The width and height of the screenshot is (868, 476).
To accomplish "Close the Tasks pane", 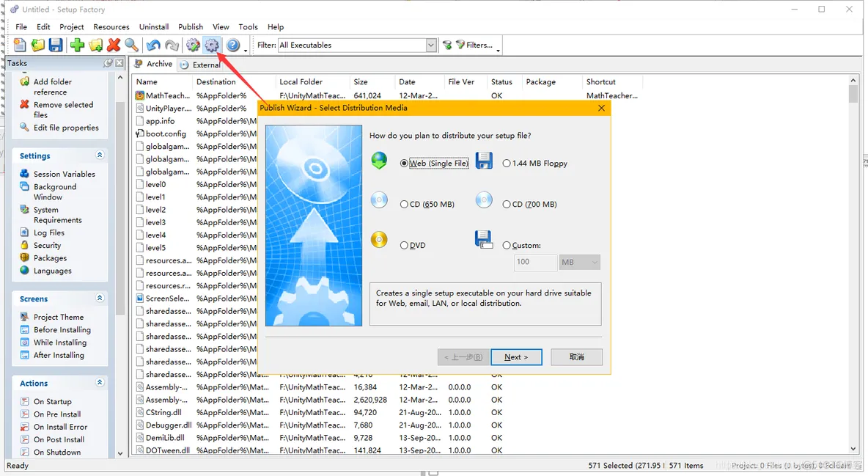I will (119, 63).
